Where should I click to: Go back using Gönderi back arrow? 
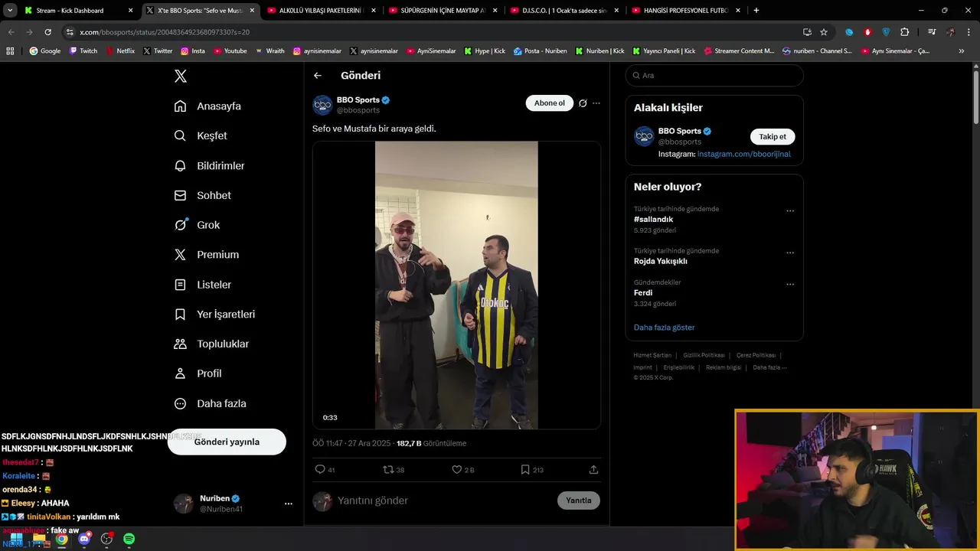(x=318, y=76)
